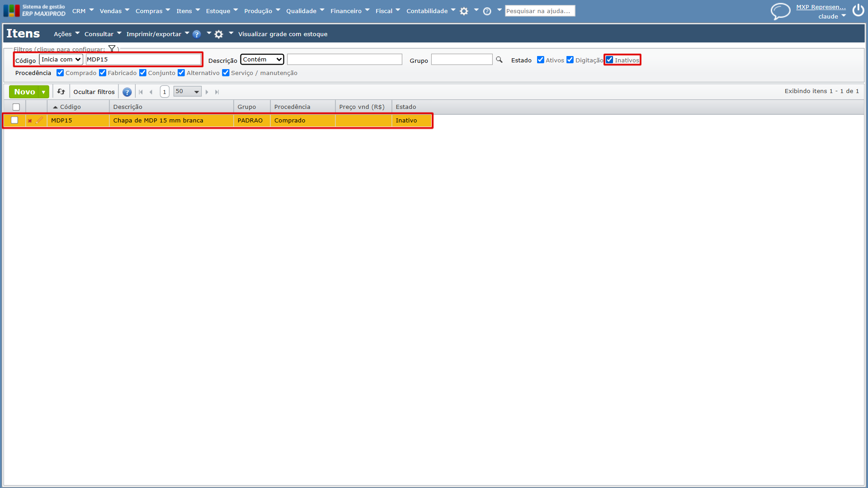Open the Estoque menu
This screenshot has height=488, width=868.
coord(222,11)
